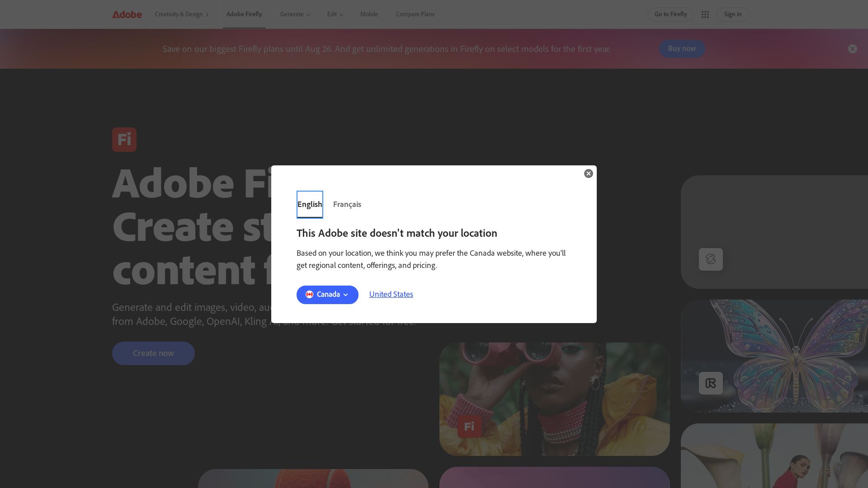868x488 pixels.
Task: Open Compare Plans
Action: click(x=415, y=14)
